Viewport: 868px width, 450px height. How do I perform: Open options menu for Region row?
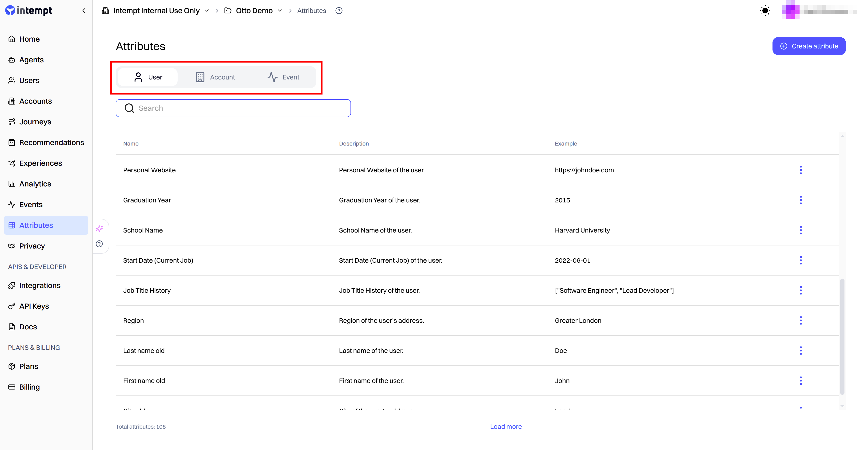coord(801,321)
